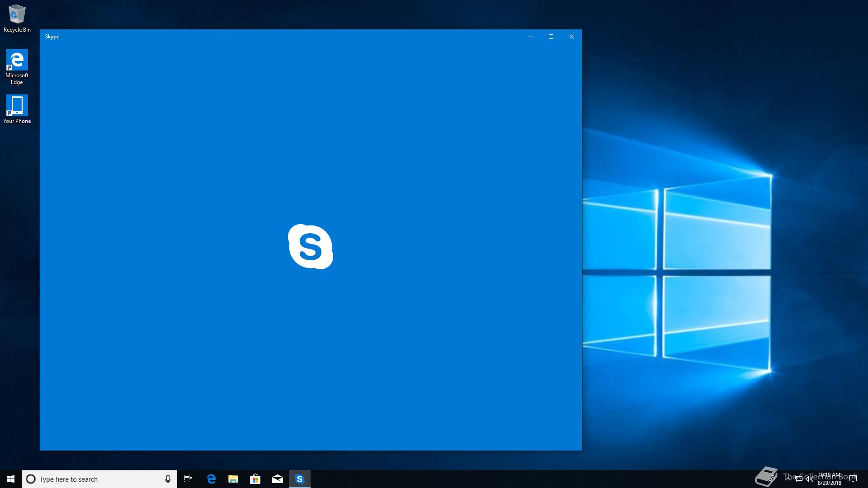The height and width of the screenshot is (488, 868).
Task: Click the Cortana circle icon
Action: [31, 479]
